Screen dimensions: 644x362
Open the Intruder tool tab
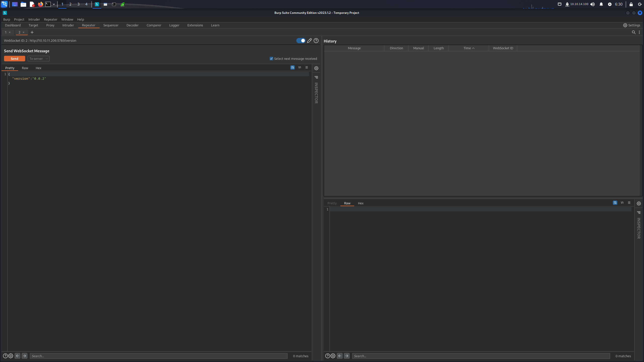pyautogui.click(x=68, y=25)
